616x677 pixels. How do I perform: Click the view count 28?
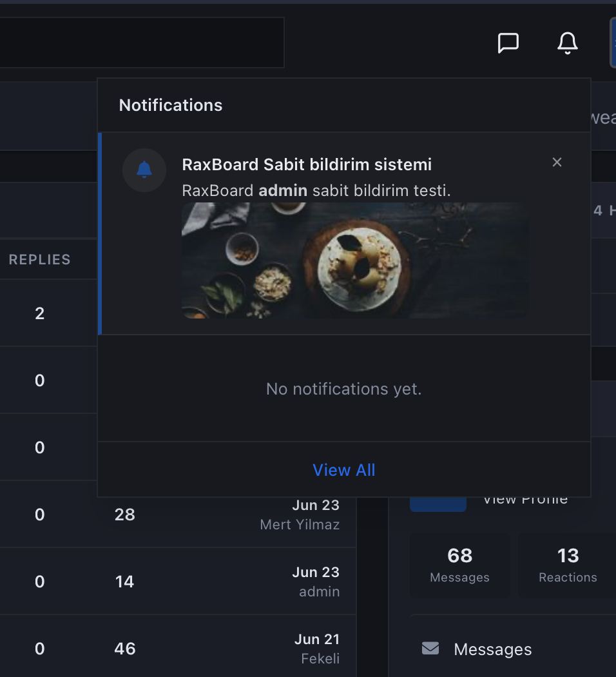tap(124, 515)
